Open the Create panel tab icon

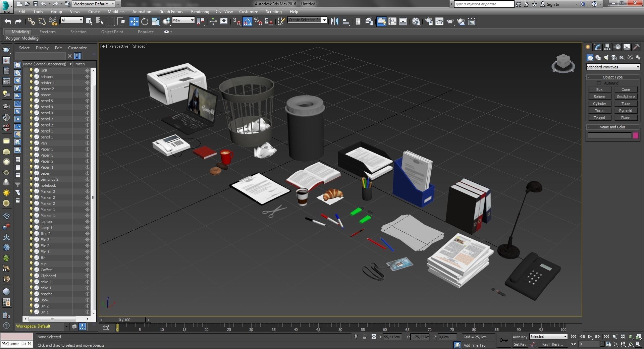[588, 47]
